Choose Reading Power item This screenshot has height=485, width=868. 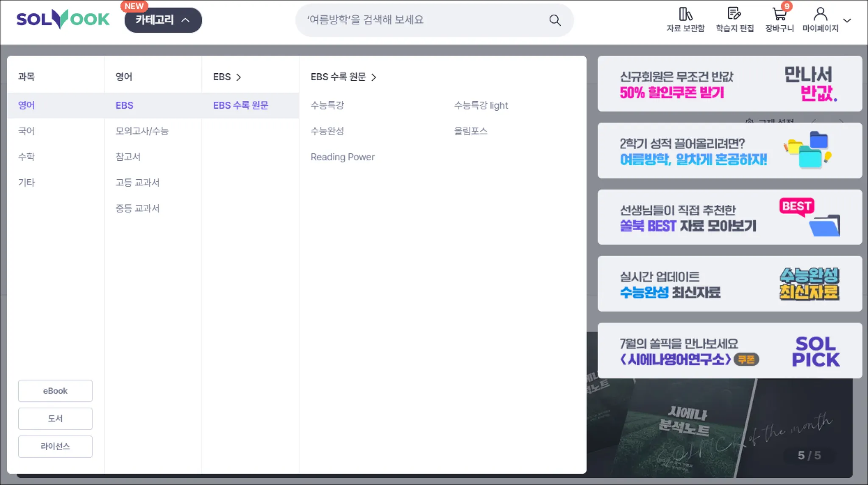tap(342, 157)
